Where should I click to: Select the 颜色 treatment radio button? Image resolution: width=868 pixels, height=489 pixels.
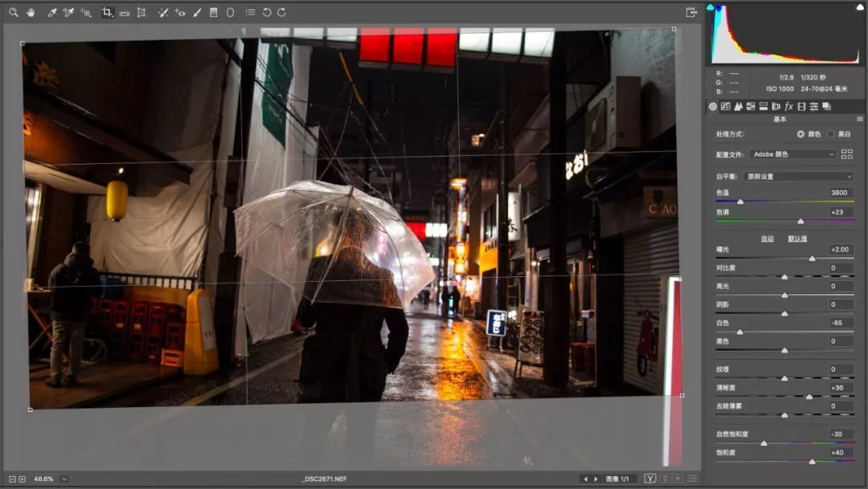point(800,134)
